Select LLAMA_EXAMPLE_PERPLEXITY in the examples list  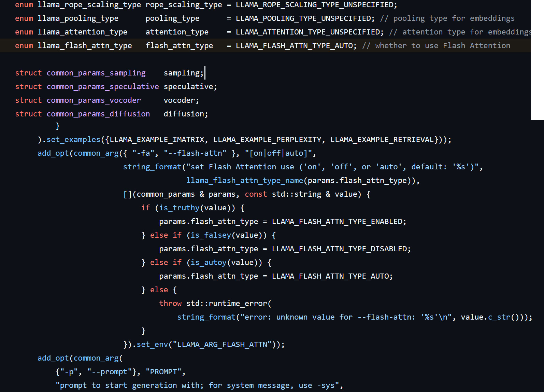click(x=267, y=140)
